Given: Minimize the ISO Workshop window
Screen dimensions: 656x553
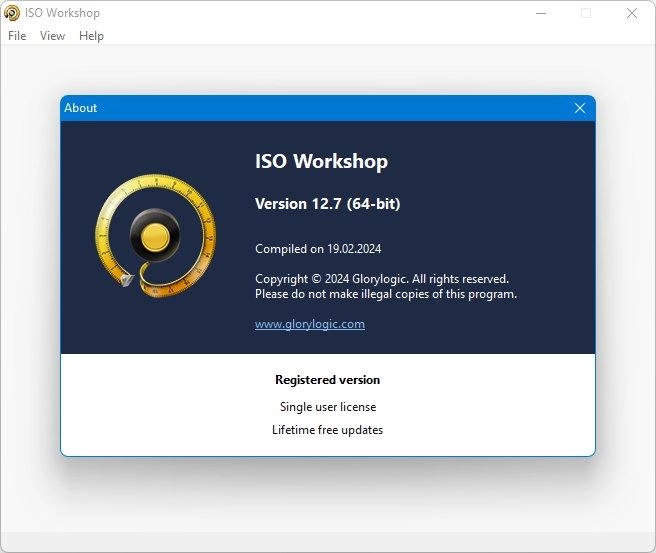Looking at the screenshot, I should click(x=541, y=13).
